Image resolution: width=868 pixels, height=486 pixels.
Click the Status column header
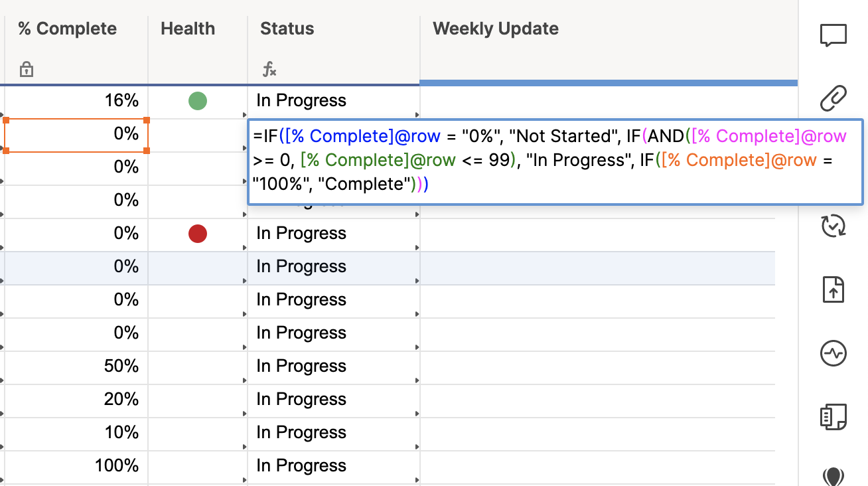[286, 29]
